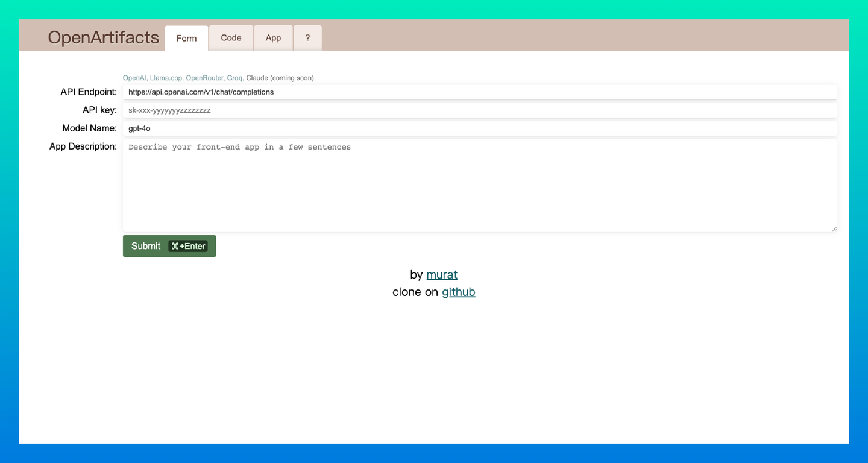The width and height of the screenshot is (868, 463).
Task: Open the ? help tab
Action: [x=307, y=37]
